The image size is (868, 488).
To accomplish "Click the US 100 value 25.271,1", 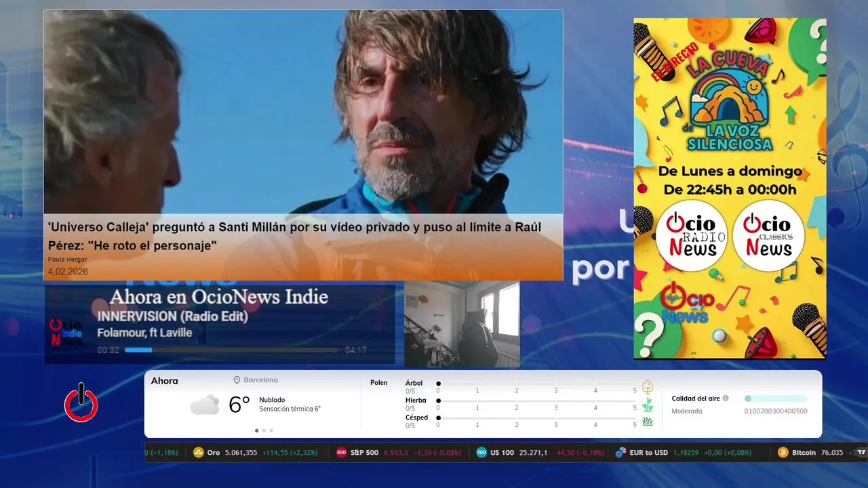I will click(533, 452).
